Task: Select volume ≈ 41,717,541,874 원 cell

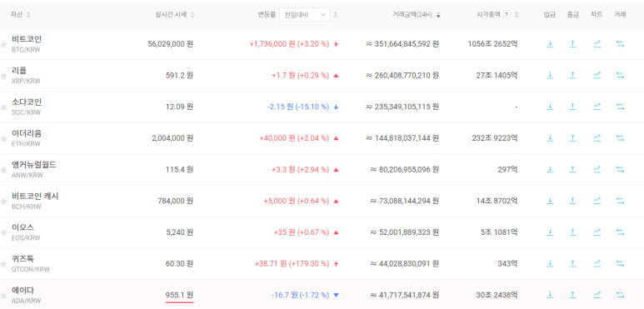Action: tap(404, 295)
